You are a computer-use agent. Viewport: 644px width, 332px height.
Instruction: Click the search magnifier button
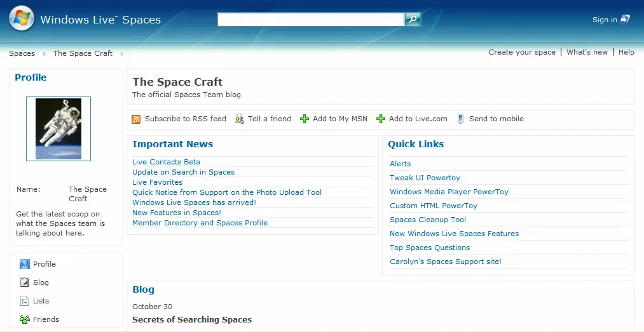click(x=413, y=19)
